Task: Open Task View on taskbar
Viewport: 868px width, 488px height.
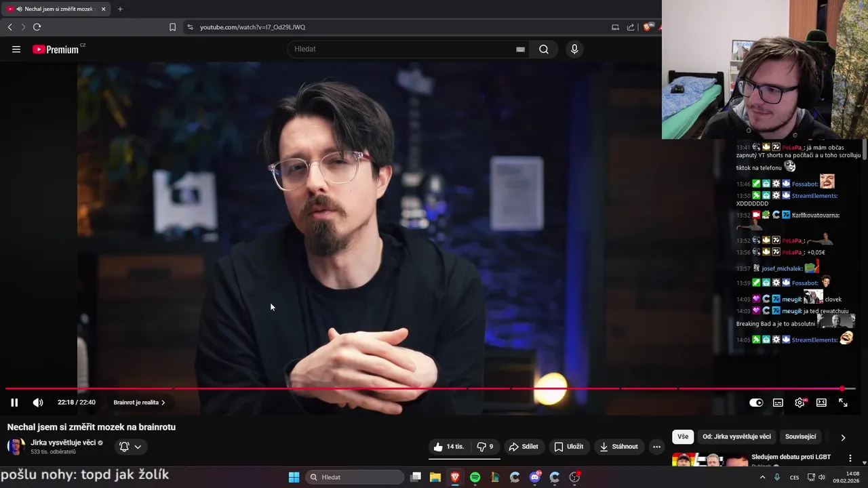Action: pyautogui.click(x=416, y=477)
